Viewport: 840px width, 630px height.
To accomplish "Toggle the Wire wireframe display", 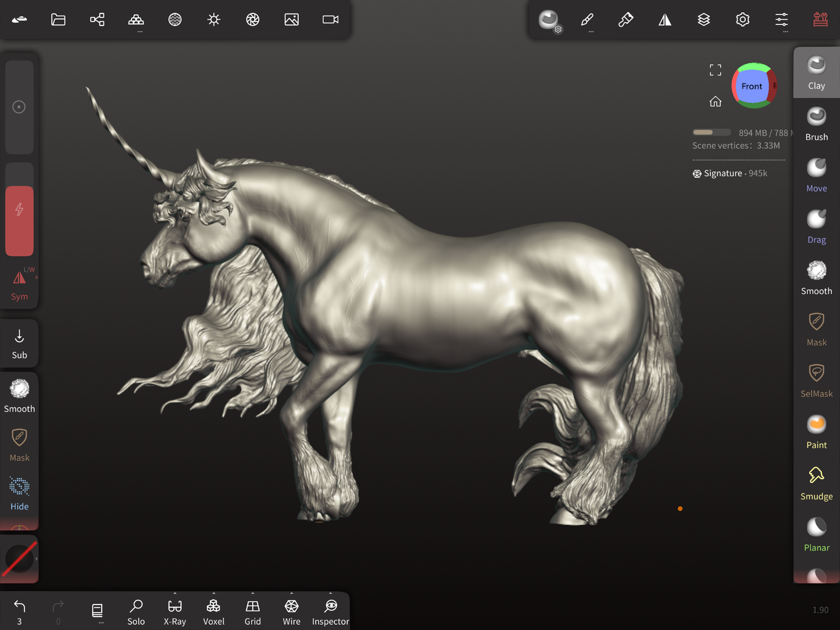I will [x=291, y=612].
